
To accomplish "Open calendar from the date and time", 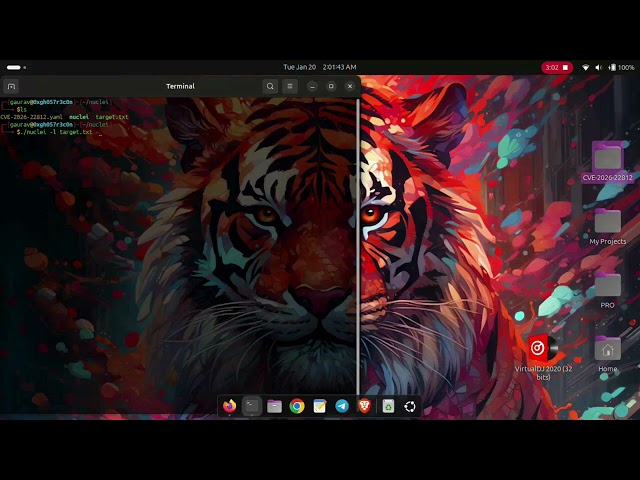I will (320, 67).
